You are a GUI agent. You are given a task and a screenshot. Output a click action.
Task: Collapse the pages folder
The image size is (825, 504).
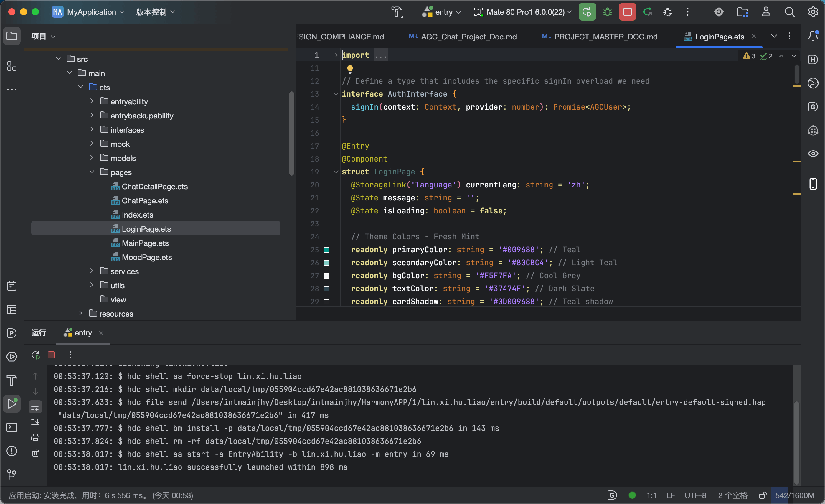coord(92,172)
